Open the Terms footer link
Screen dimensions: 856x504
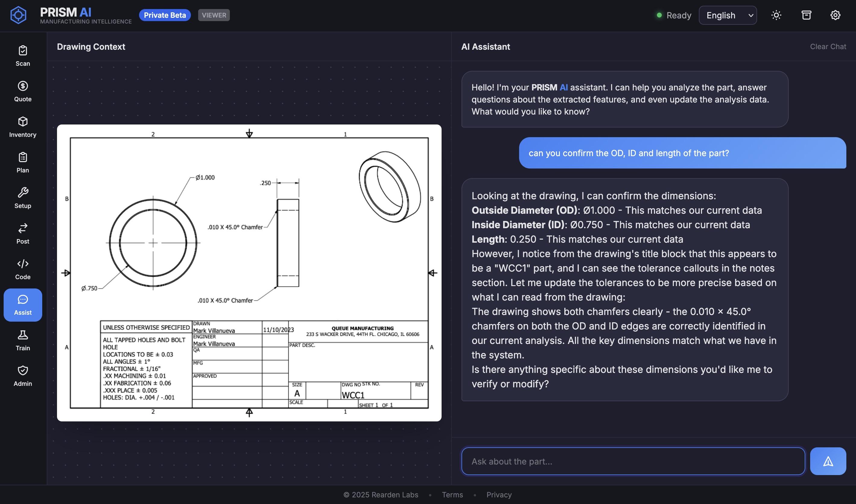[452, 494]
